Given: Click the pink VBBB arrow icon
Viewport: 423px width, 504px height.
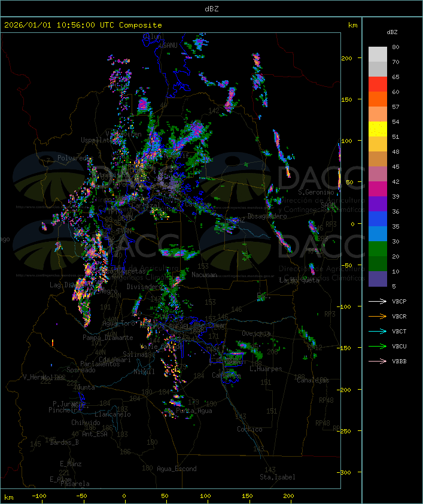Looking at the screenshot, I should coord(378,361).
